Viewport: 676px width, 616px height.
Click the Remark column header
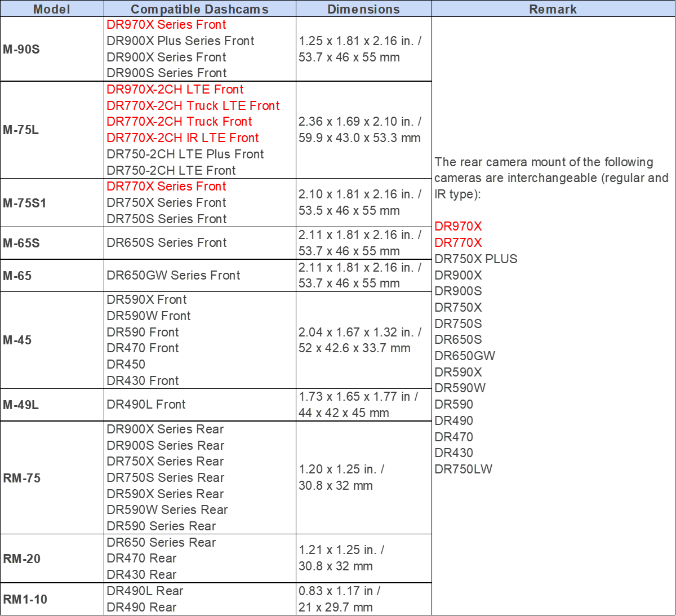click(553, 9)
